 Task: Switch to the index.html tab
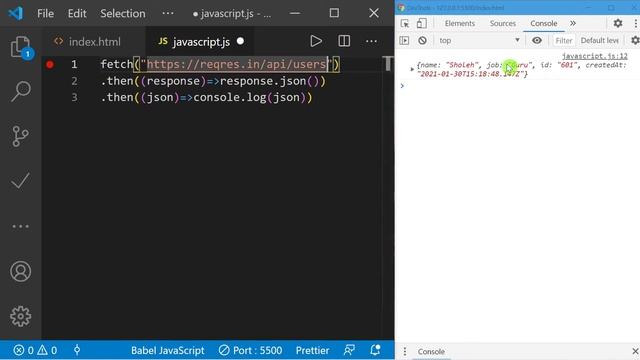[x=94, y=42]
